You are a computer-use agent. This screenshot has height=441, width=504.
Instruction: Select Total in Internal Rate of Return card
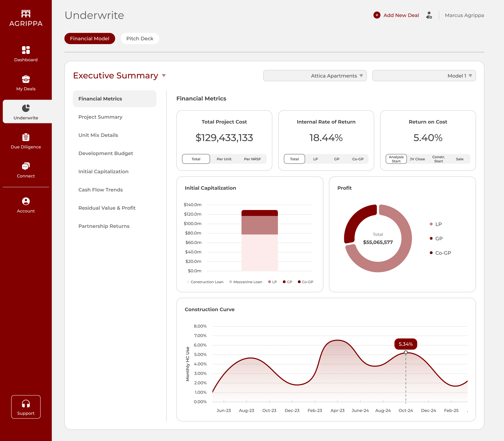pos(294,159)
